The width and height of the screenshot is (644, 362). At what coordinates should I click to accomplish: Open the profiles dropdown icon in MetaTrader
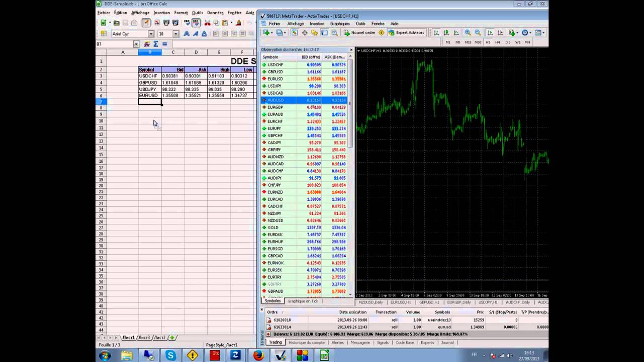(280, 33)
